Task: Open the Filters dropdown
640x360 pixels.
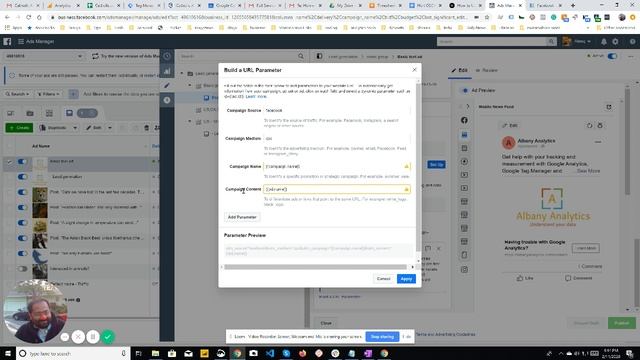Action: [x=49, y=94]
